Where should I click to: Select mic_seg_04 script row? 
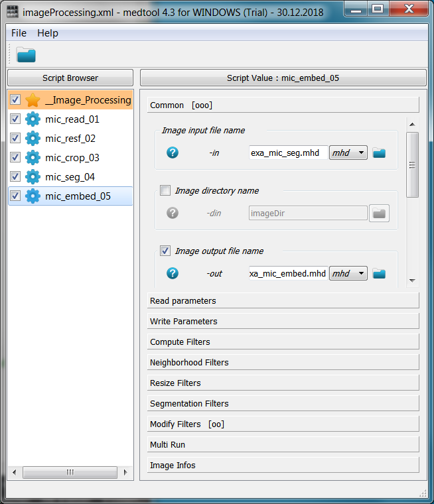pos(70,177)
